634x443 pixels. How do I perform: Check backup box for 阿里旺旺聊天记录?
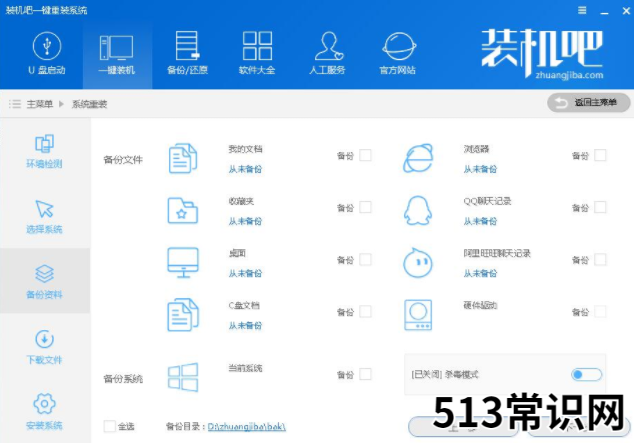600,259
